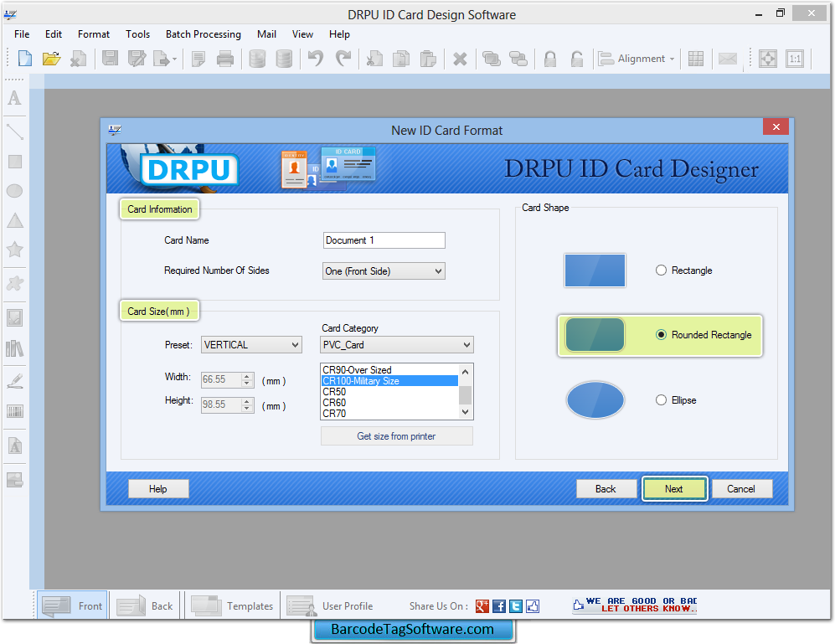Viewport: 835px width, 644px height.
Task: Click the card size list scrollbar thumb
Action: [466, 394]
